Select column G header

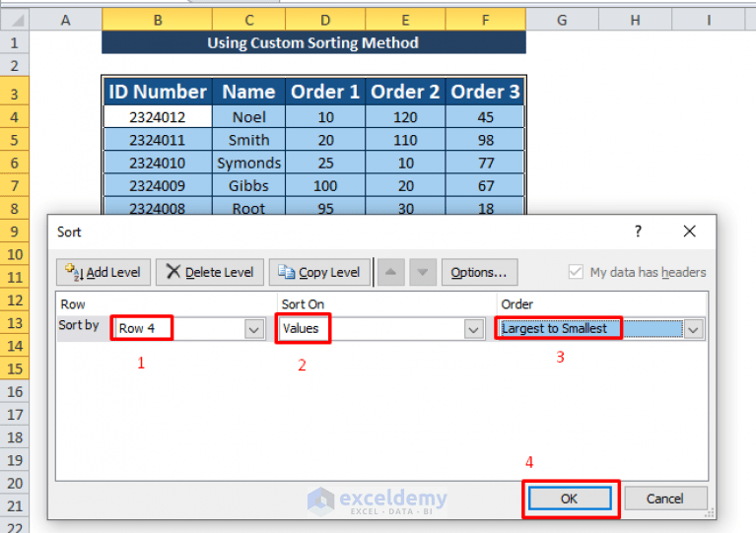click(x=562, y=20)
